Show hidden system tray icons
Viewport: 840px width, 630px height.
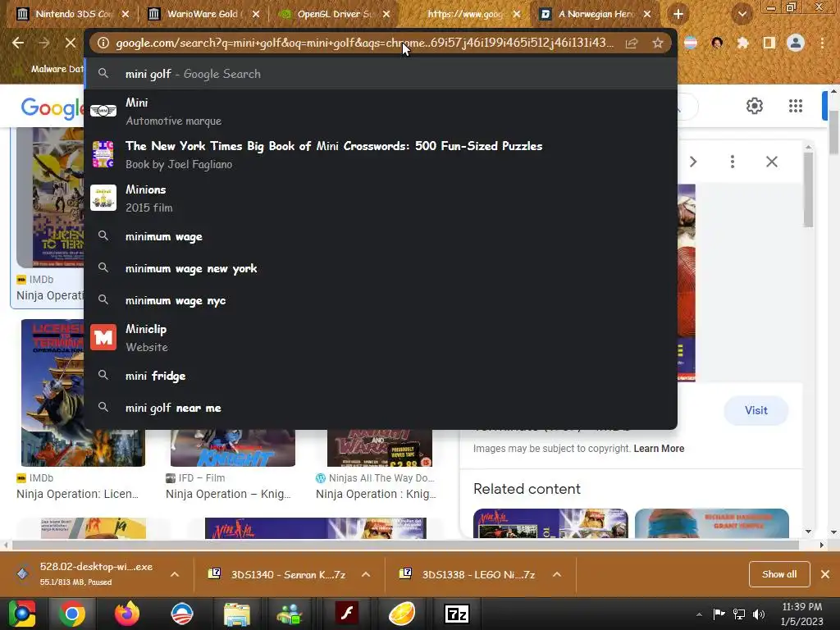(x=699, y=614)
